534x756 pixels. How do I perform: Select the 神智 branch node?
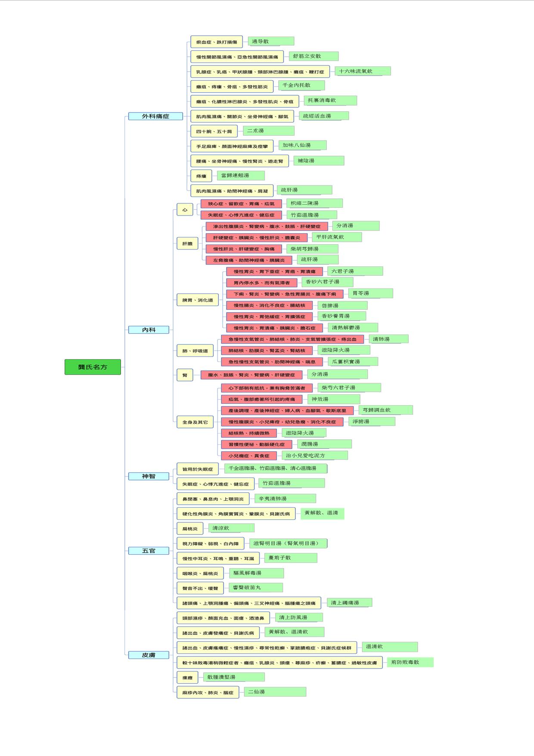pyautogui.click(x=149, y=476)
